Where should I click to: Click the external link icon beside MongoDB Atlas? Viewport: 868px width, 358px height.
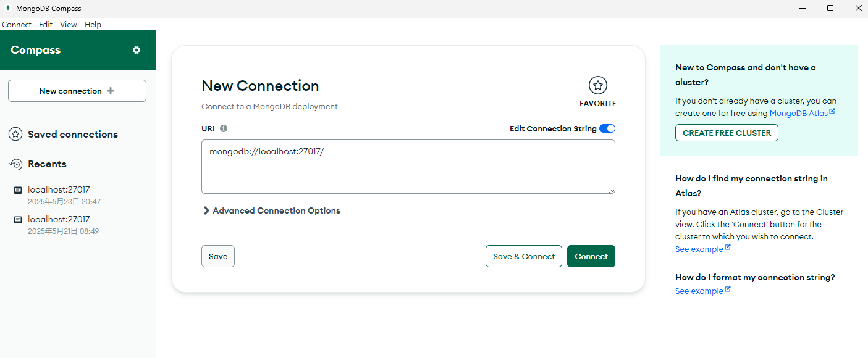(832, 112)
